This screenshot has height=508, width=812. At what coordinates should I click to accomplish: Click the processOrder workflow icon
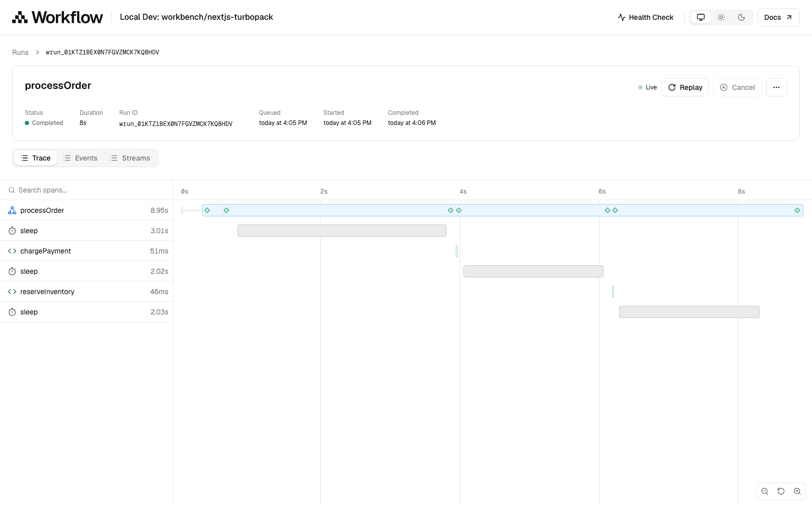tap(12, 210)
